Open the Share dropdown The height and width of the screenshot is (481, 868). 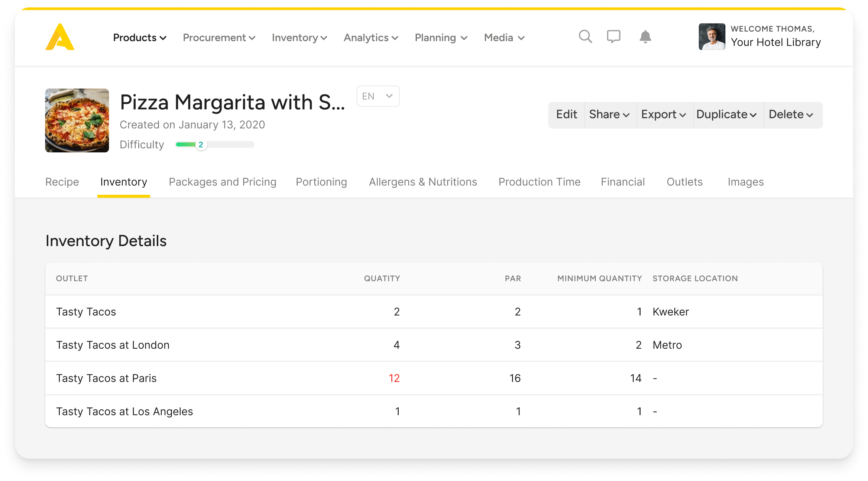tap(609, 114)
